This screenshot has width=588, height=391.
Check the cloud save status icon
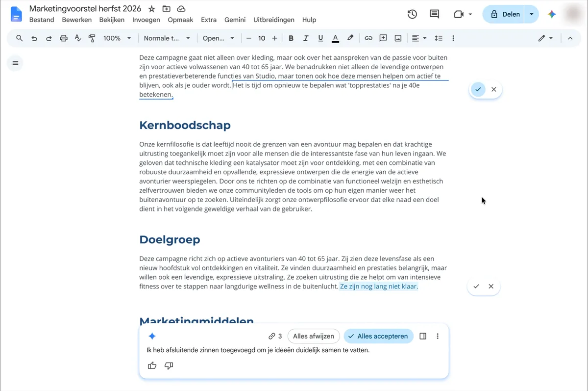tap(181, 9)
